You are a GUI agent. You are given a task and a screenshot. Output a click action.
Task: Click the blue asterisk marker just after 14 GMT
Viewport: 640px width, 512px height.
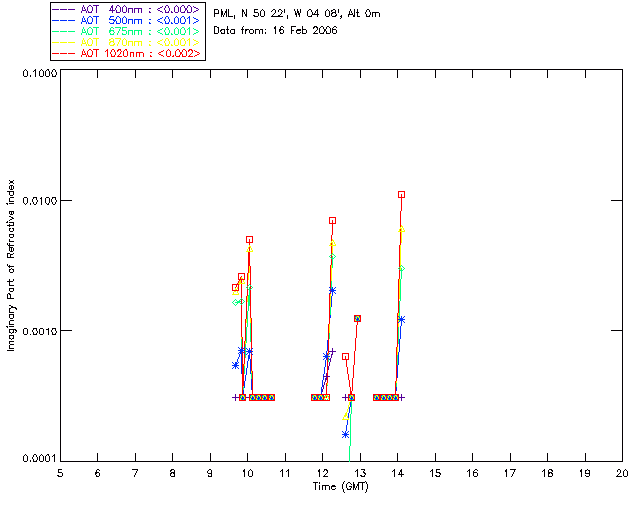coord(402,320)
